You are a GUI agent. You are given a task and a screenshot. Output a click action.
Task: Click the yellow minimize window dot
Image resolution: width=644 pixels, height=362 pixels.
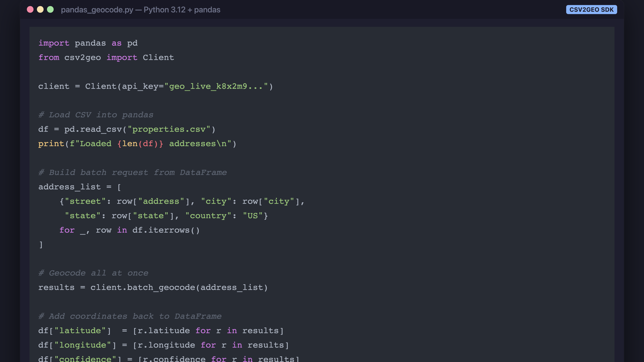click(40, 10)
